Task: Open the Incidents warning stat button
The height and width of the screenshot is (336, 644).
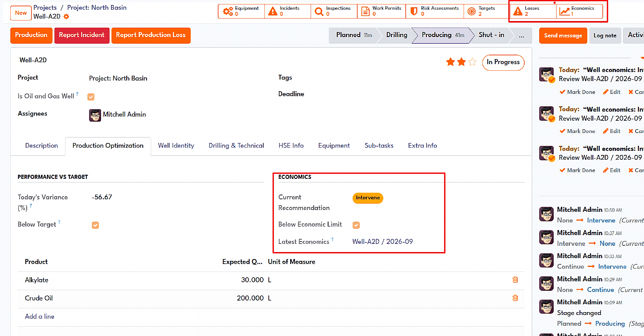Action: (287, 11)
